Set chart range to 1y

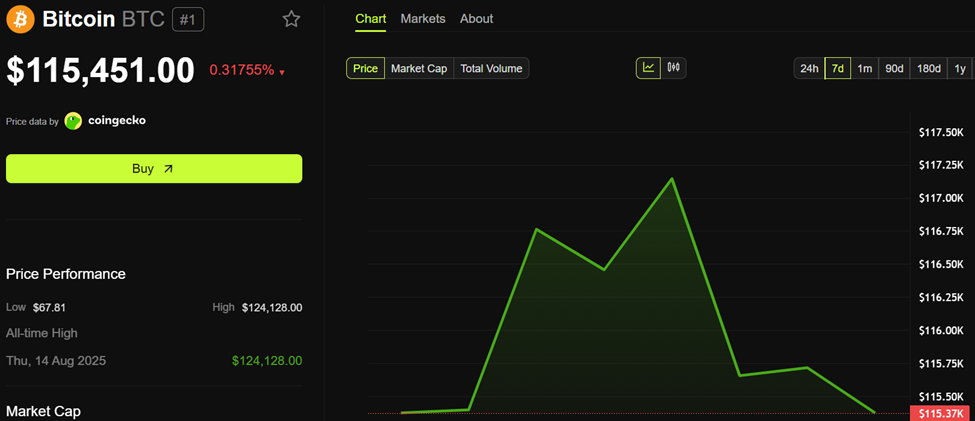pyautogui.click(x=960, y=68)
